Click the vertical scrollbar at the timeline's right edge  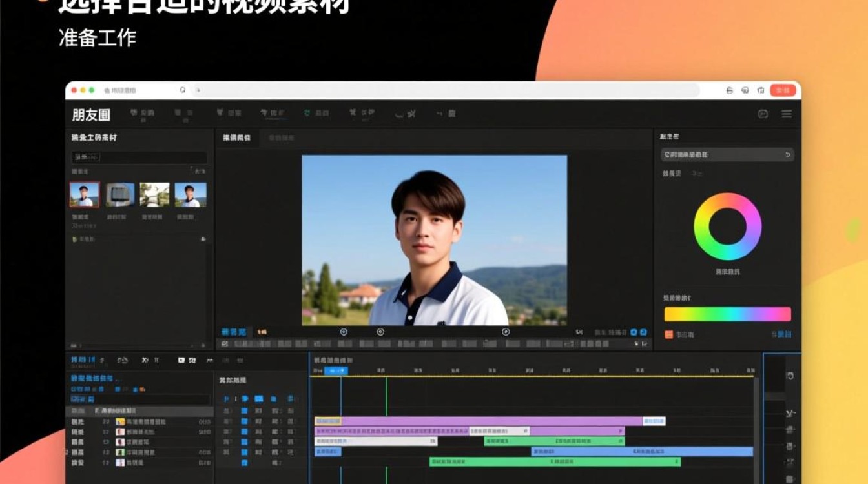point(757,429)
